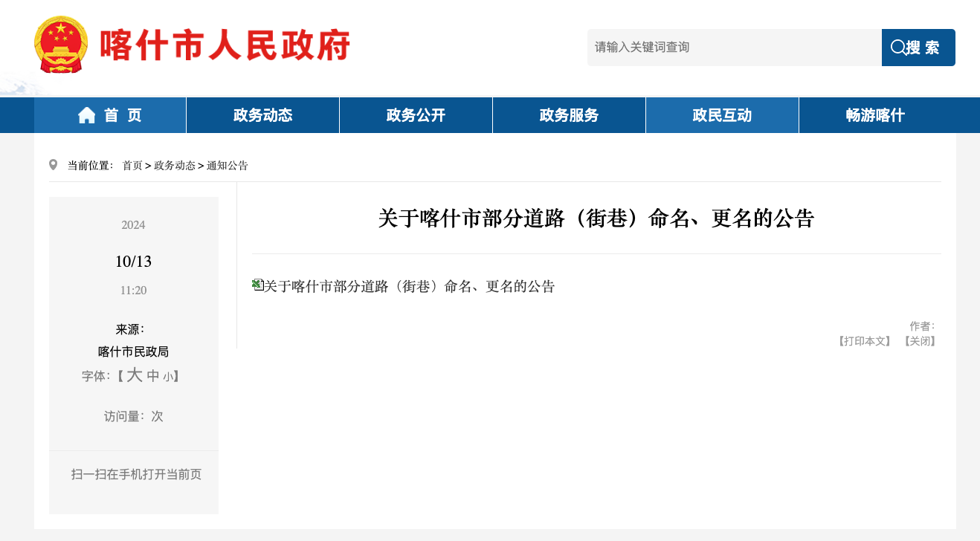This screenshot has height=541, width=980.
Task: Click 打印本文 to print the article
Action: click(x=864, y=341)
